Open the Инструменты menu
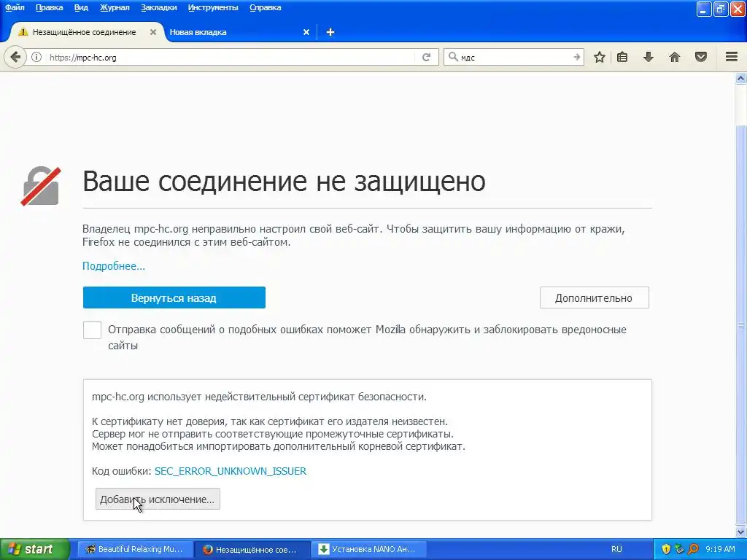 click(213, 7)
